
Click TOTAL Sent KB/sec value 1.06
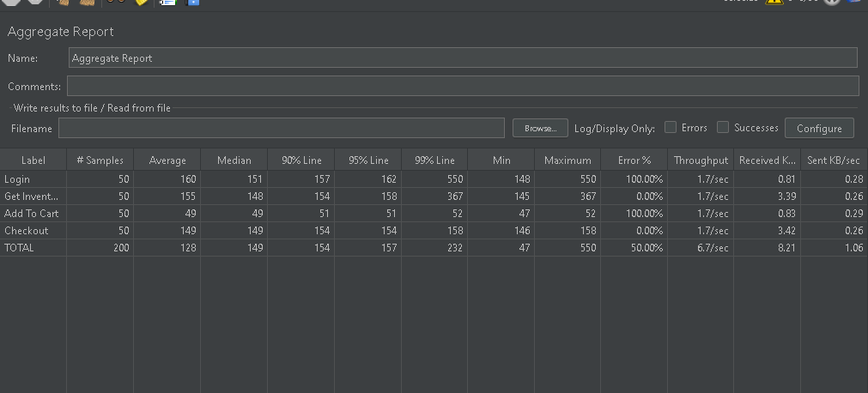[854, 247]
